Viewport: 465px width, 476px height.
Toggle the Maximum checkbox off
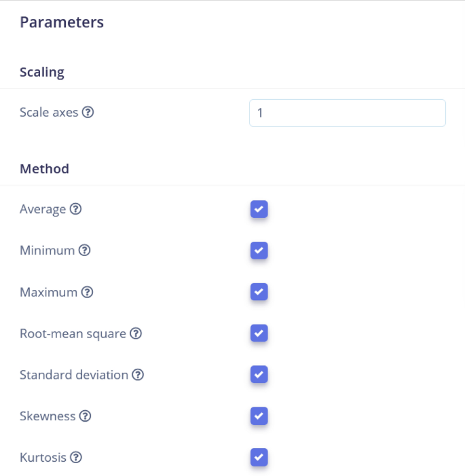click(259, 292)
